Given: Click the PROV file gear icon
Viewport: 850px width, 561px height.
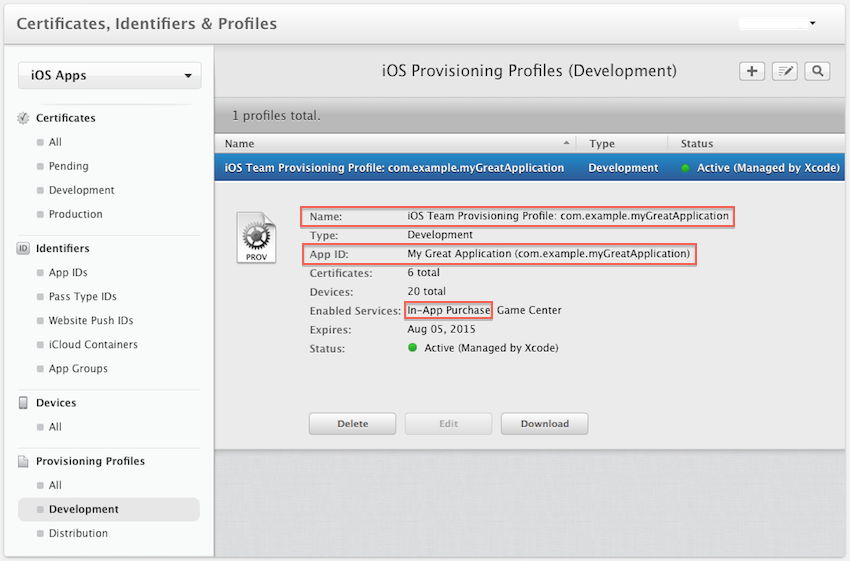Looking at the screenshot, I should click(x=255, y=237).
